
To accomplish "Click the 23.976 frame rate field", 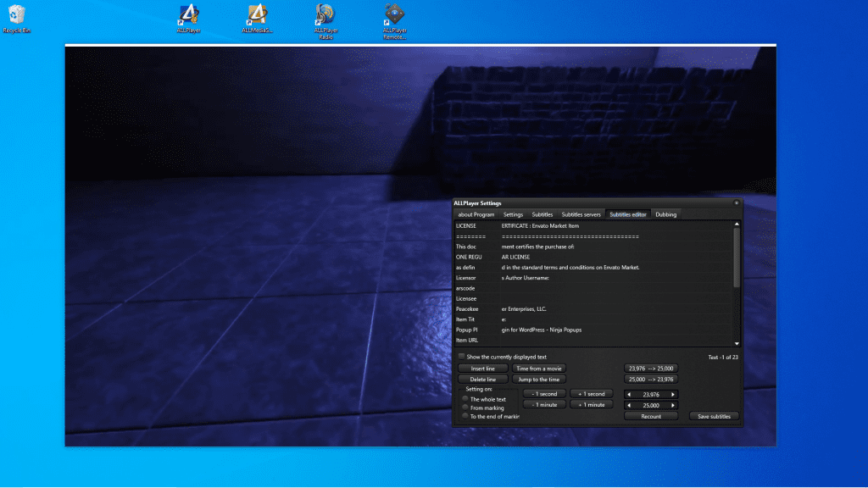I will (651, 395).
